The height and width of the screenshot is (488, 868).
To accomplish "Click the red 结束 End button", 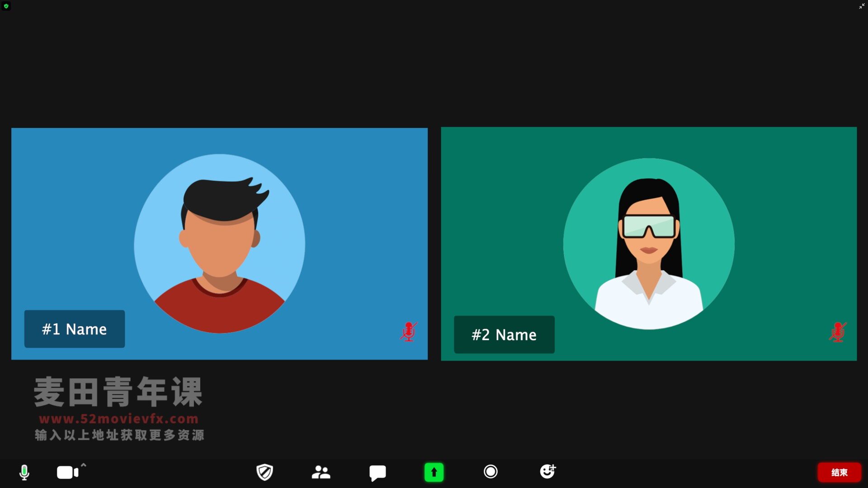I will click(839, 472).
